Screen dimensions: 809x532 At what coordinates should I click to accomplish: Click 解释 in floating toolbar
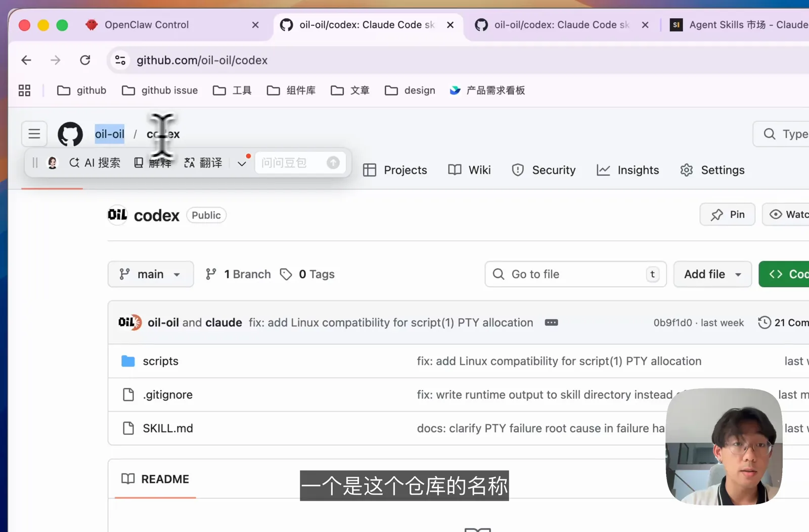[x=153, y=163]
